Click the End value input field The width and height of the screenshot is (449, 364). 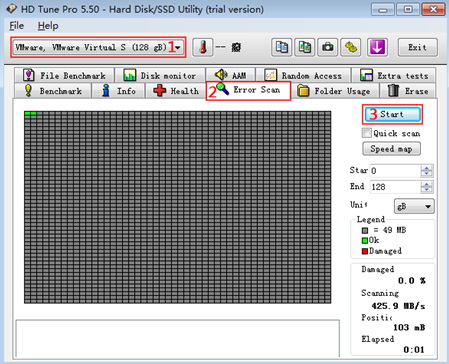coord(395,187)
